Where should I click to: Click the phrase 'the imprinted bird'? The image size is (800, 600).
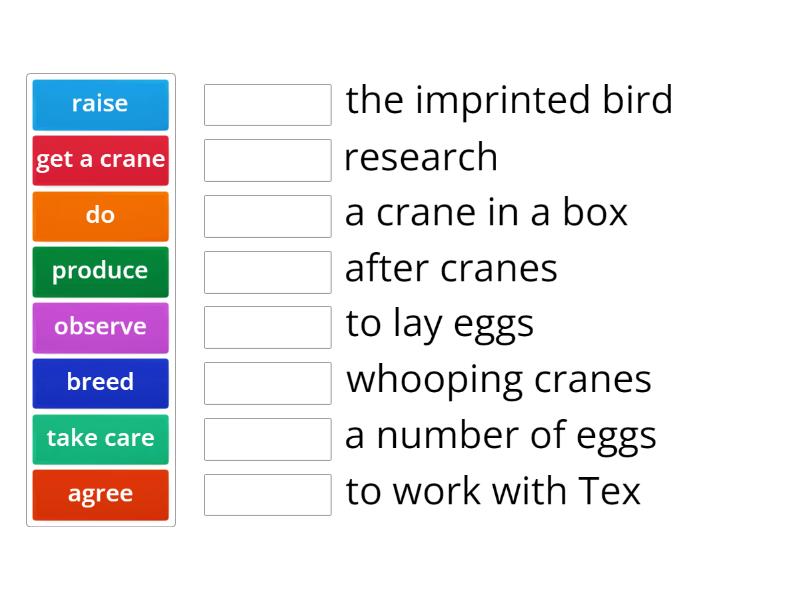click(x=509, y=101)
